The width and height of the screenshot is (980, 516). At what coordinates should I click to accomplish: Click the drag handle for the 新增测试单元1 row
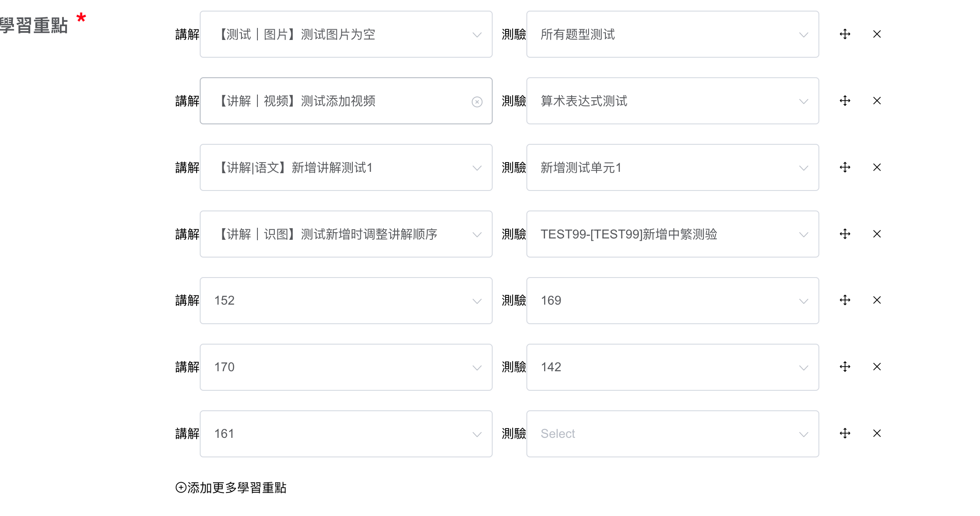click(x=845, y=167)
